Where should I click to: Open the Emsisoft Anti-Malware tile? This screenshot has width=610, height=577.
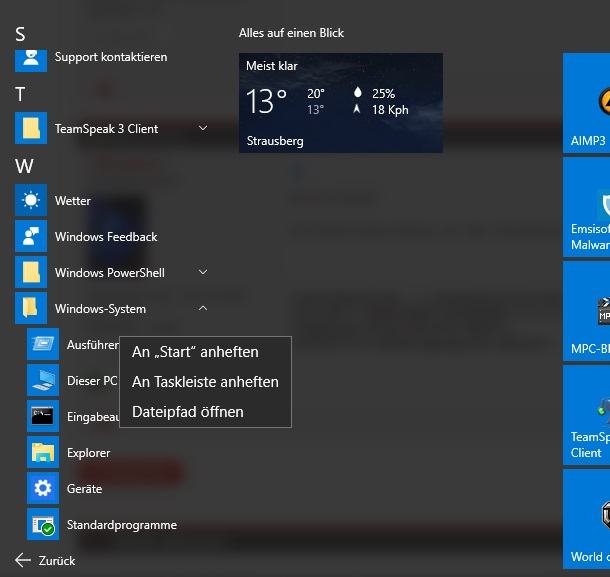point(586,207)
